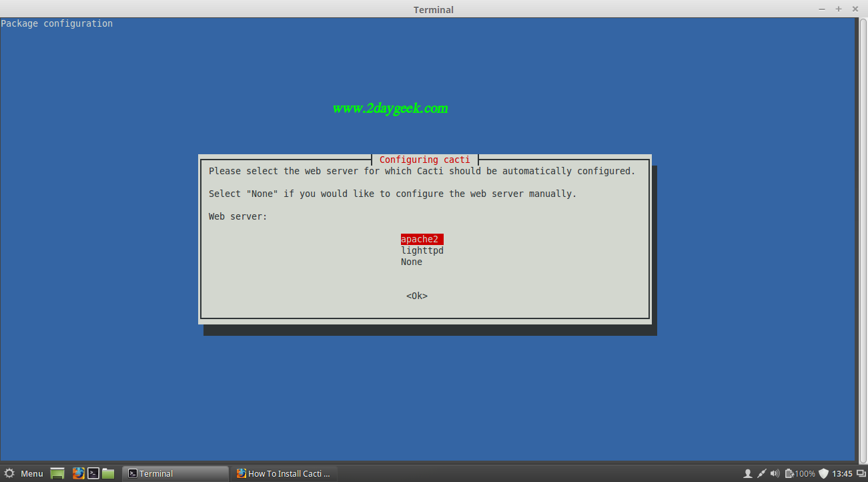Check the battery 100% indicator
The image size is (868, 482).
[x=800, y=473]
